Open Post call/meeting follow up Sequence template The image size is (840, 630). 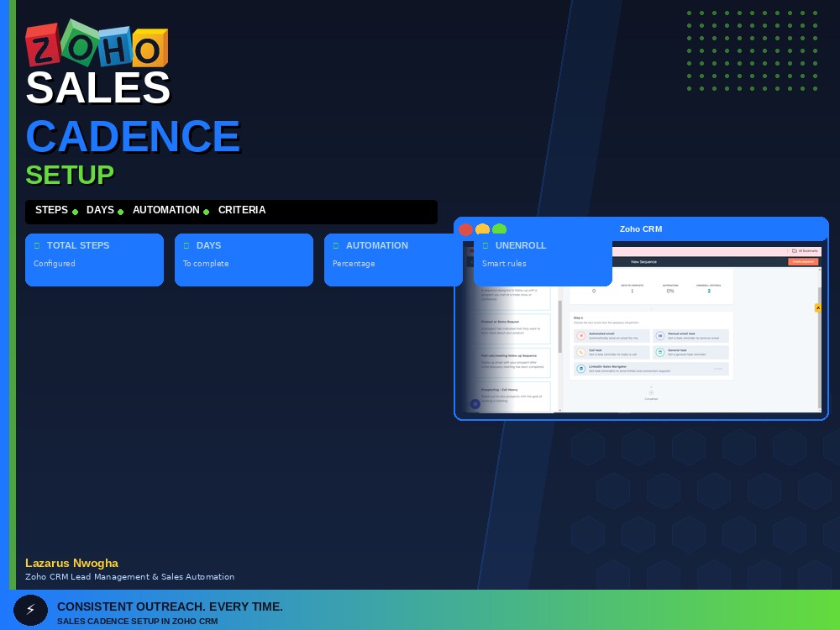(x=513, y=363)
